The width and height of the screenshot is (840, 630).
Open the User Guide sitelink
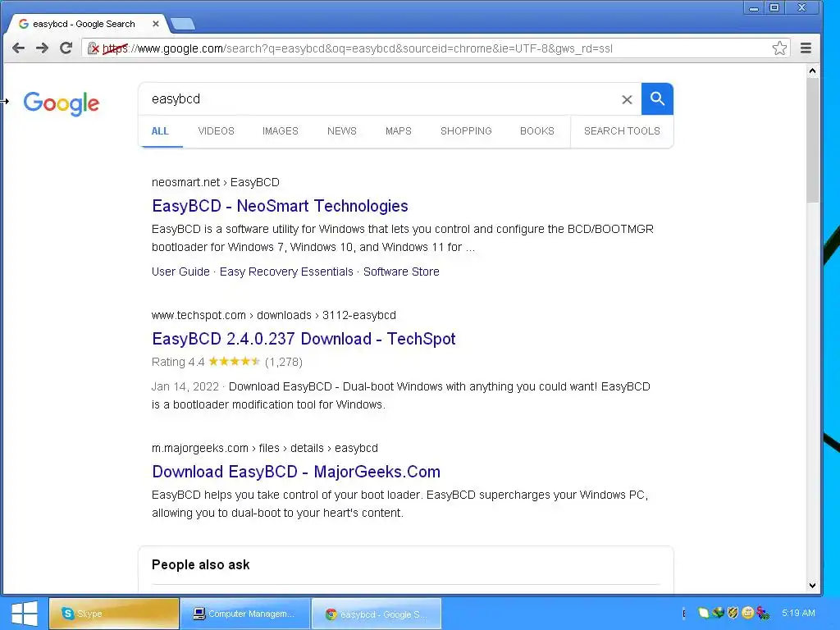click(180, 272)
